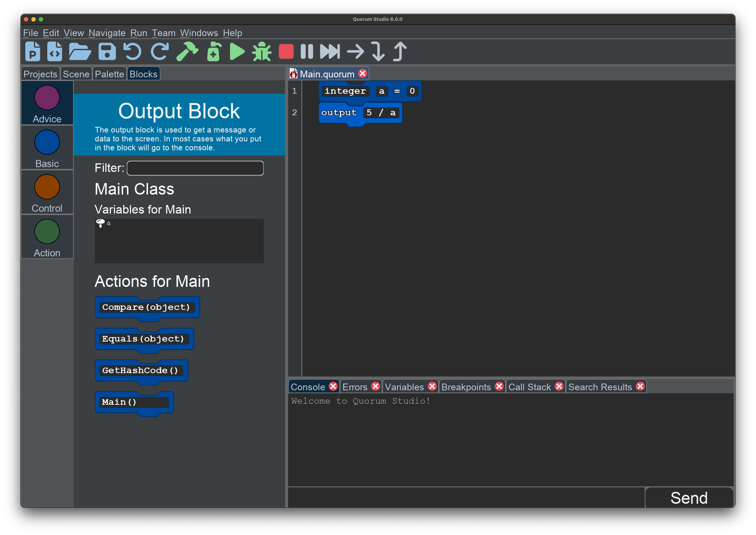
Task: Stop execution with the red square
Action: click(286, 51)
